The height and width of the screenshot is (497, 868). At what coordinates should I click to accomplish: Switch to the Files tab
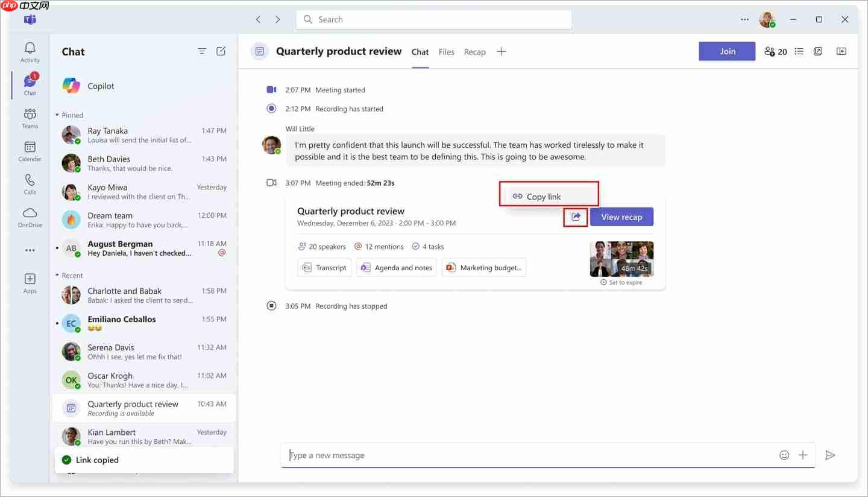pyautogui.click(x=446, y=52)
